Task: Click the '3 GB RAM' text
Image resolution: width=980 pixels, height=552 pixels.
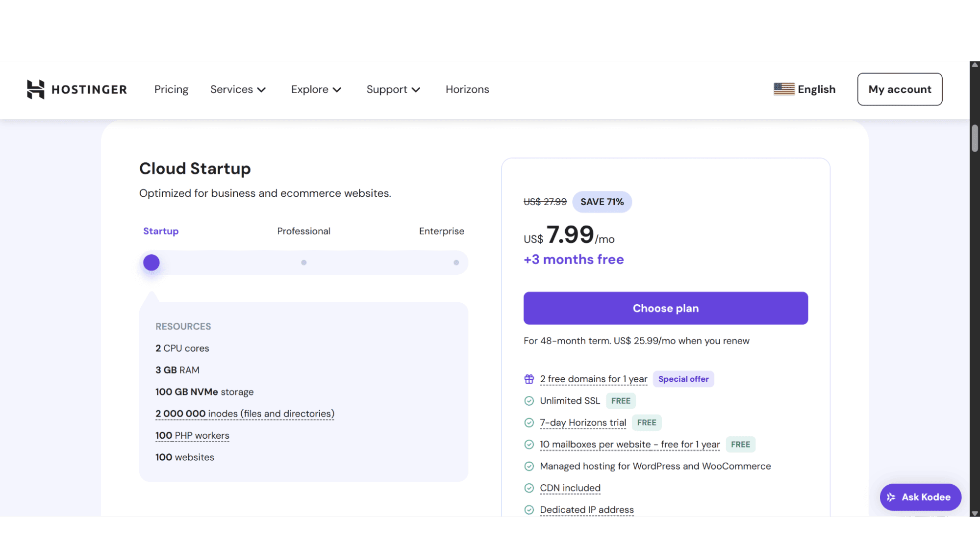Action: (177, 370)
